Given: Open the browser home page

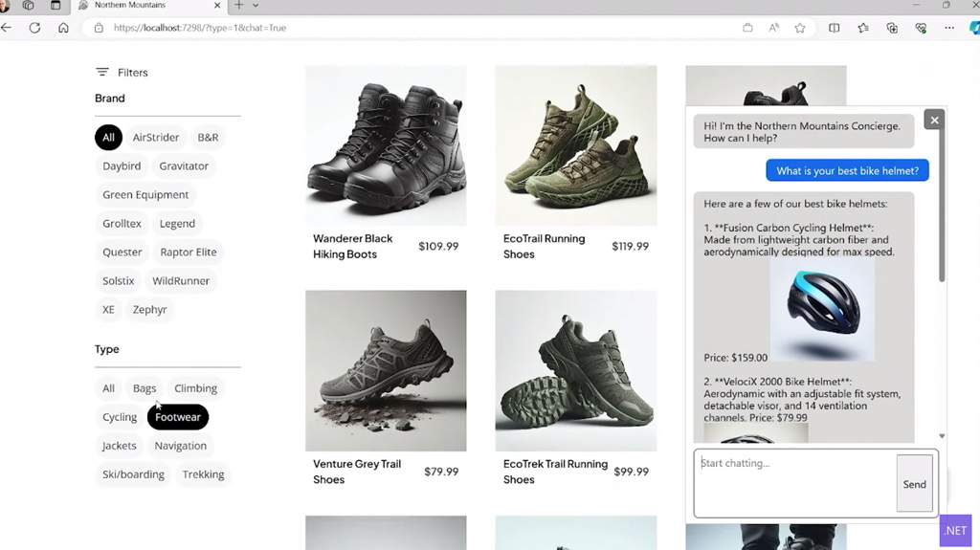Looking at the screenshot, I should [x=63, y=28].
